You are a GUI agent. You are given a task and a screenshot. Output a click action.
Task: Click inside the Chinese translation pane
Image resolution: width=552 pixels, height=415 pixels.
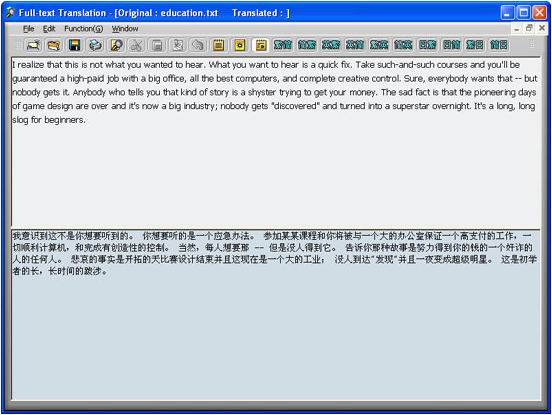click(276, 315)
